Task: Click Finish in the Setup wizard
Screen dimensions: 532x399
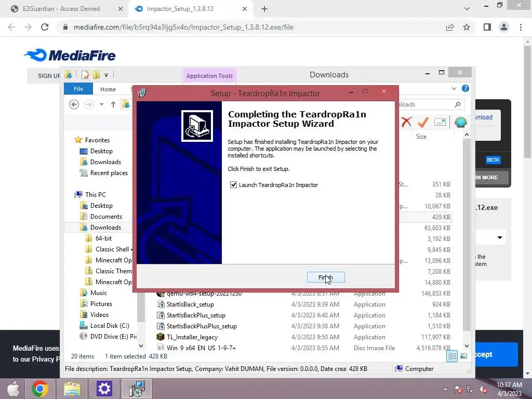Action: pyautogui.click(x=326, y=277)
